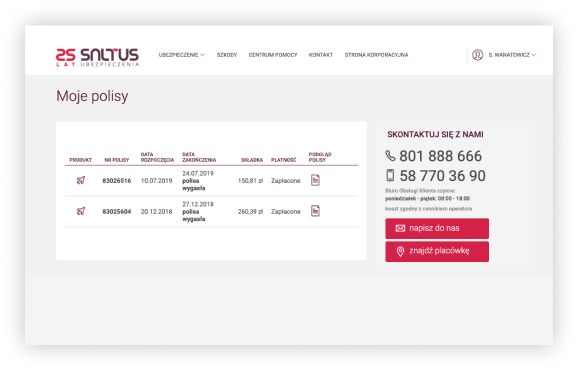Screen dimensions: 578x370
Task: Go to the Kontakt page
Action: 321,55
